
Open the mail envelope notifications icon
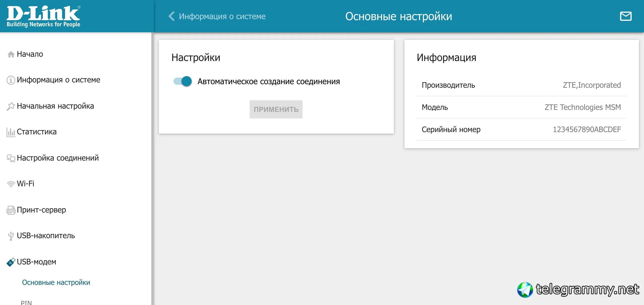coord(626,16)
